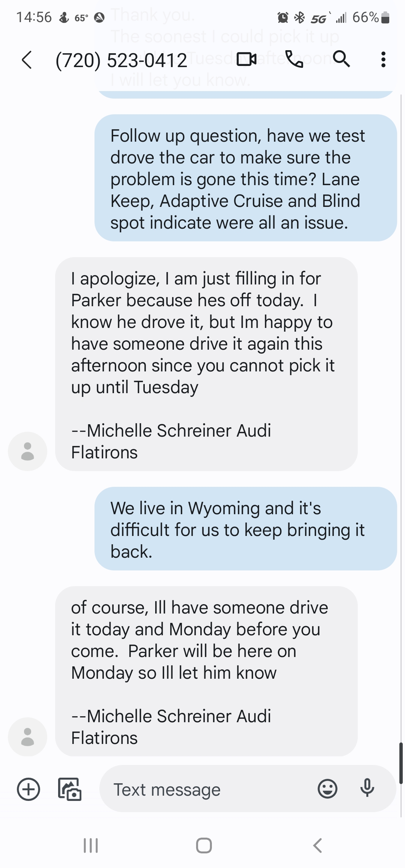Screen dimensions: 405x868
Task: Select the 'I apologize' message from Michelle
Action: [x=206, y=364]
